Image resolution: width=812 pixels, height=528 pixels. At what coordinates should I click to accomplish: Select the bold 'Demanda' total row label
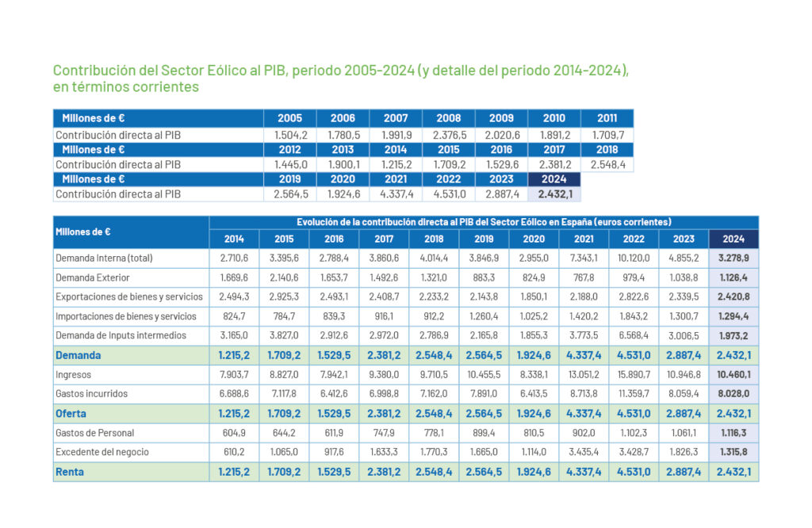79,355
